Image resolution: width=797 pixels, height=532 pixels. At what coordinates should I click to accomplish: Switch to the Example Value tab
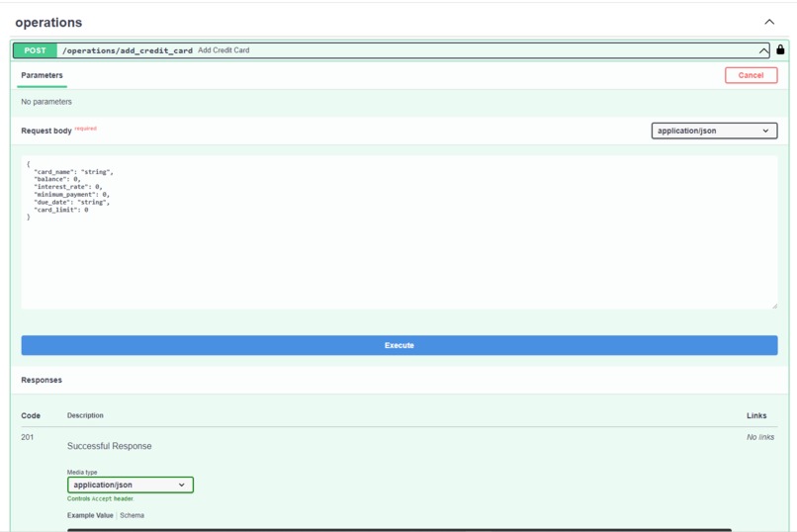coord(90,515)
